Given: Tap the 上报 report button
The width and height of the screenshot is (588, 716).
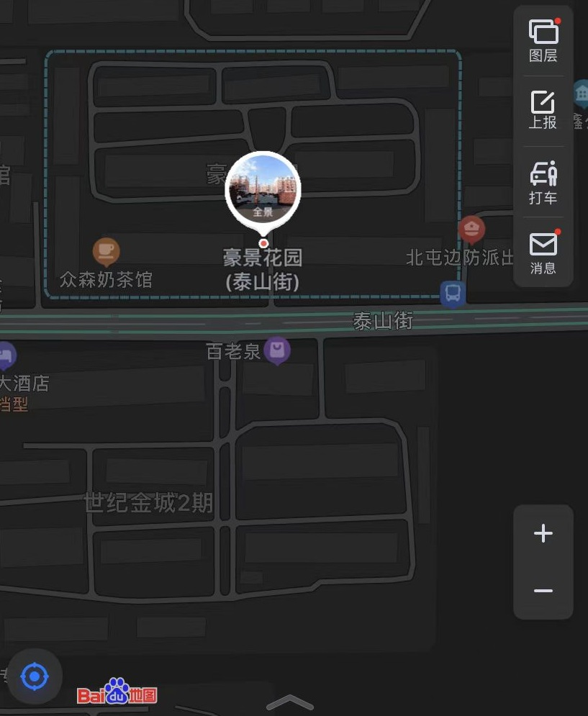Looking at the screenshot, I should click(543, 110).
